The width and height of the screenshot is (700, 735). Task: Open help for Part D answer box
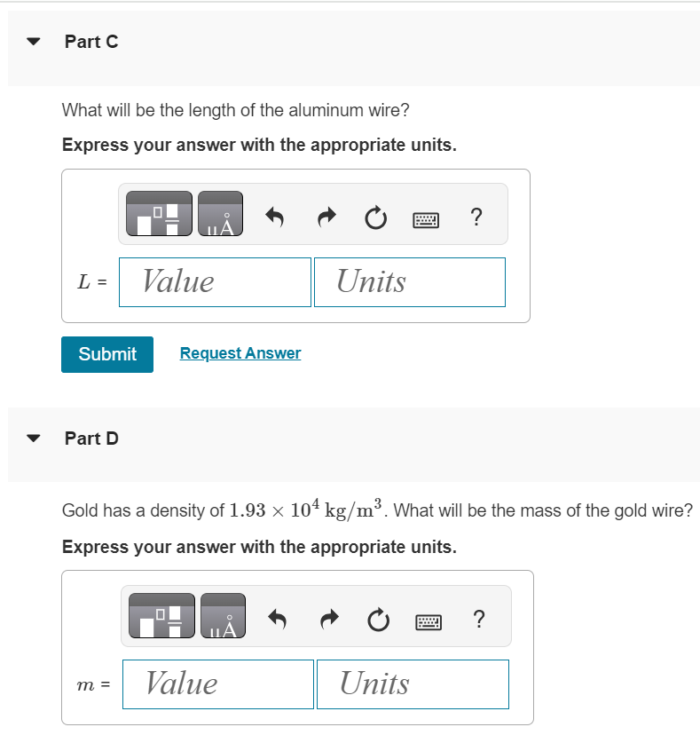pyautogui.click(x=479, y=619)
